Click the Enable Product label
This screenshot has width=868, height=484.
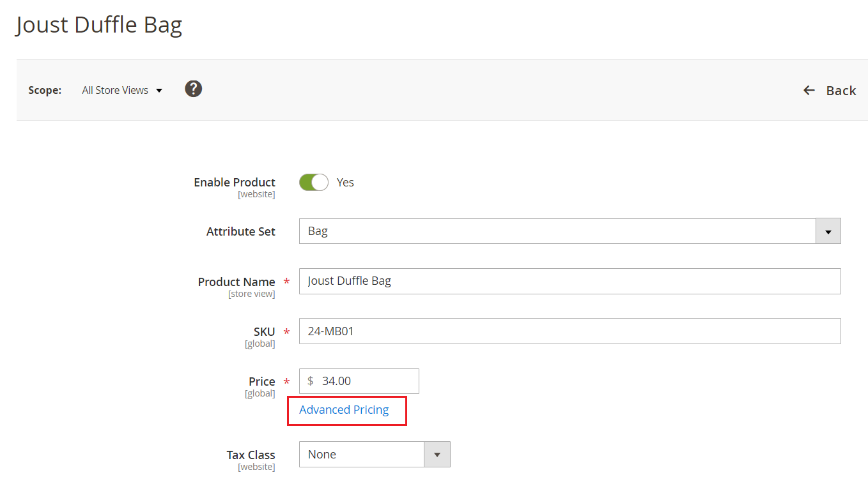pyautogui.click(x=235, y=183)
